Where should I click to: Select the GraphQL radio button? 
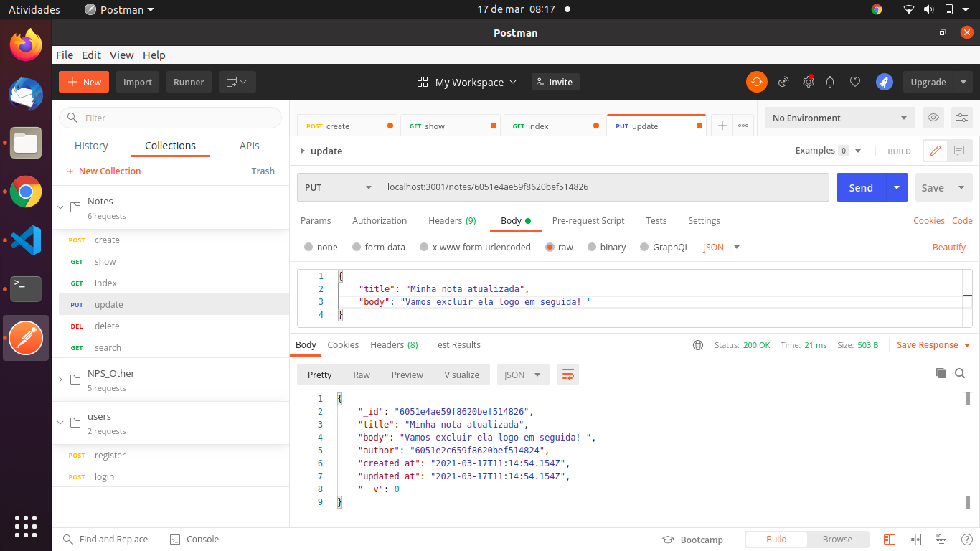tap(644, 247)
